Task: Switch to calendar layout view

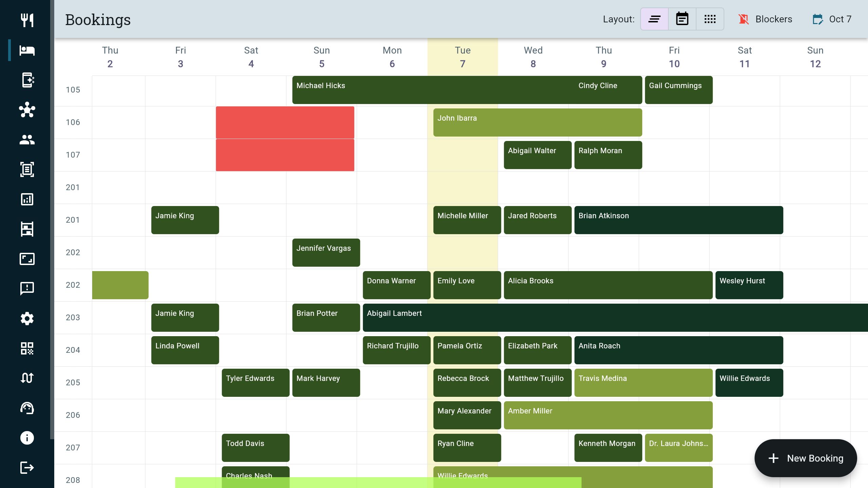Action: [x=682, y=19]
